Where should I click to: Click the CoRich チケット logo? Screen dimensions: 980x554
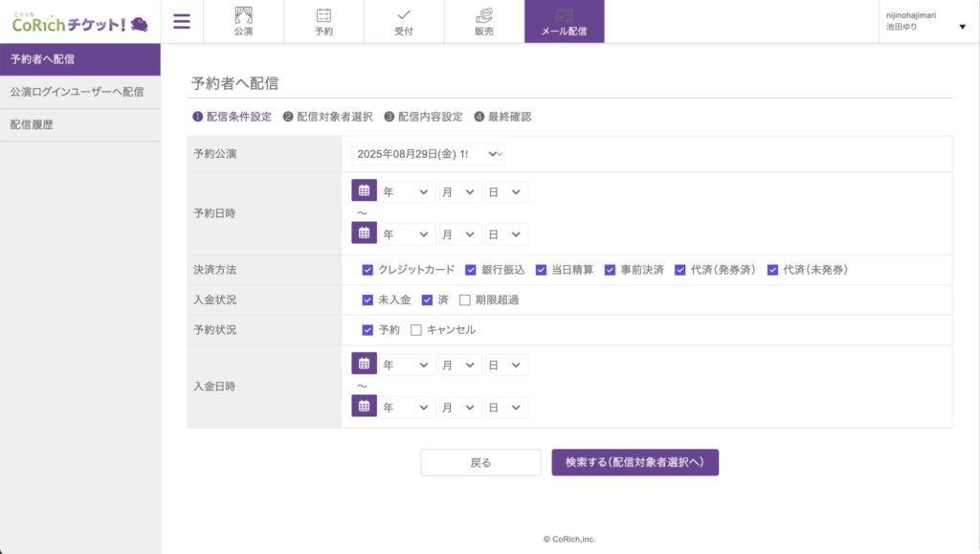click(x=79, y=22)
